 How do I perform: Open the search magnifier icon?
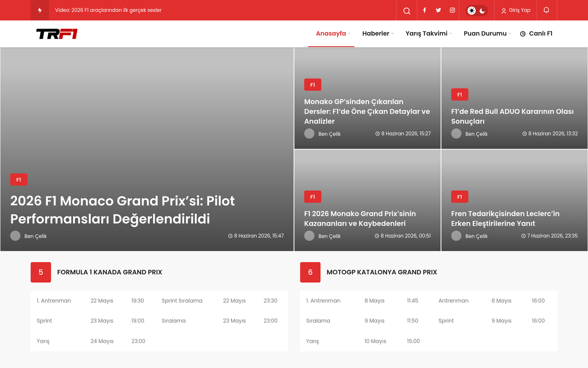coord(407,11)
